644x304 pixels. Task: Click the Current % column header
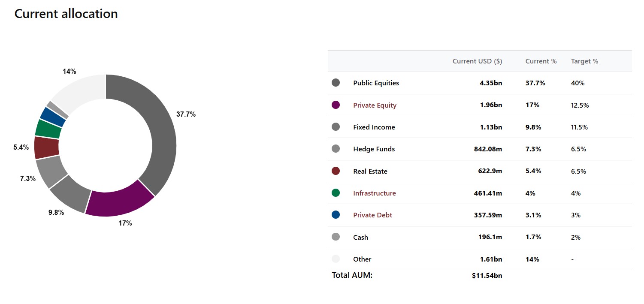pyautogui.click(x=541, y=61)
